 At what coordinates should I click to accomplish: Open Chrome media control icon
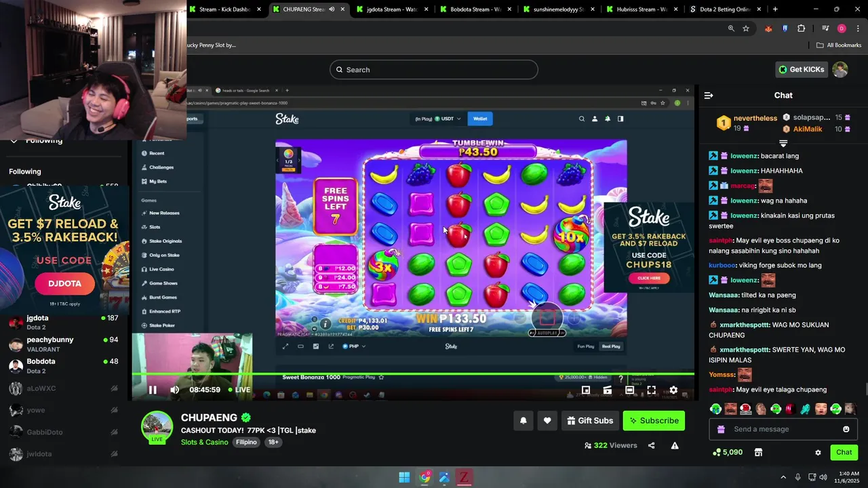825,28
